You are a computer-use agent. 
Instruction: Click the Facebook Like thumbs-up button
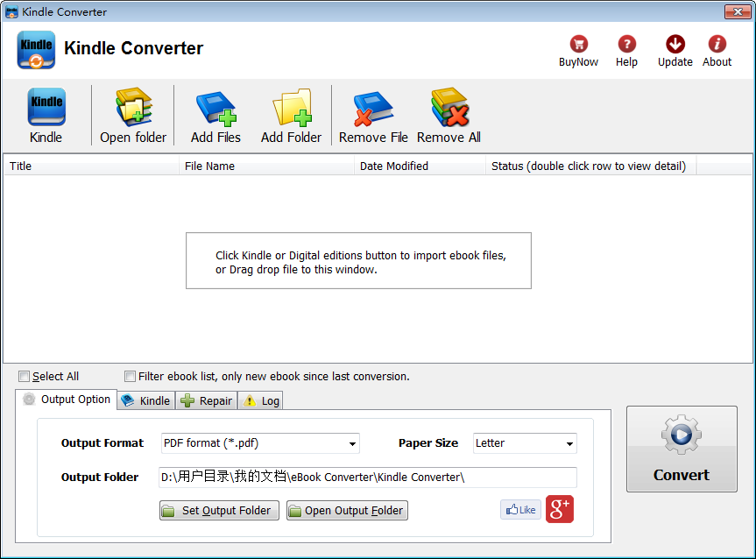pyautogui.click(x=520, y=510)
